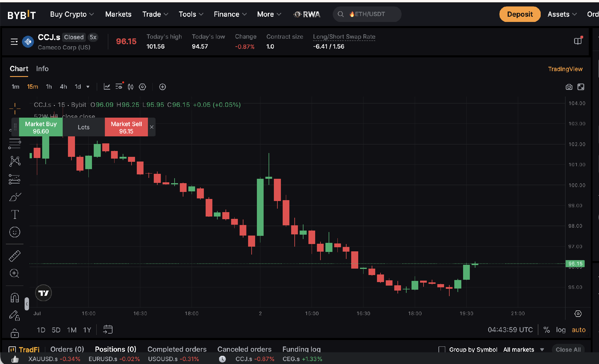Click the clock icon in bottom ticker
The height and width of the screenshot is (364, 599).
[x=223, y=359]
